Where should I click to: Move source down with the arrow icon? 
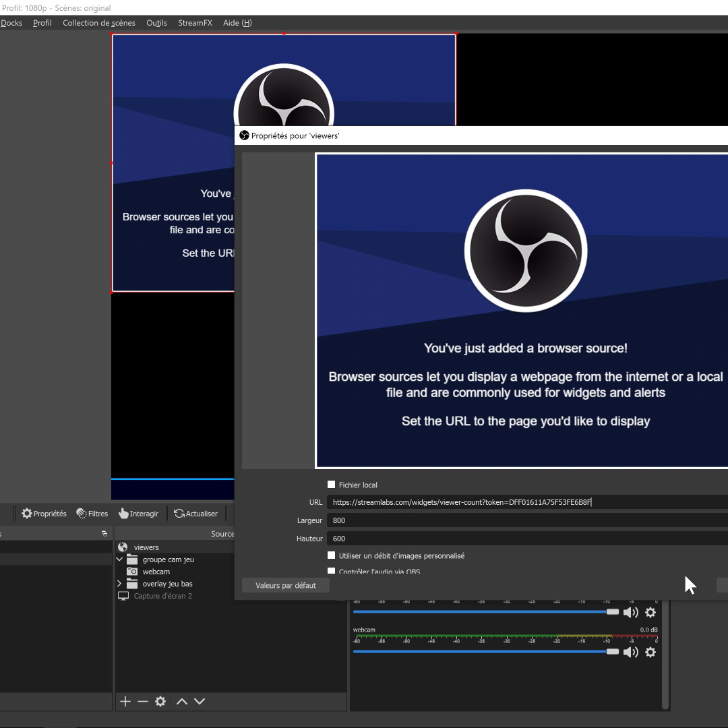click(200, 701)
